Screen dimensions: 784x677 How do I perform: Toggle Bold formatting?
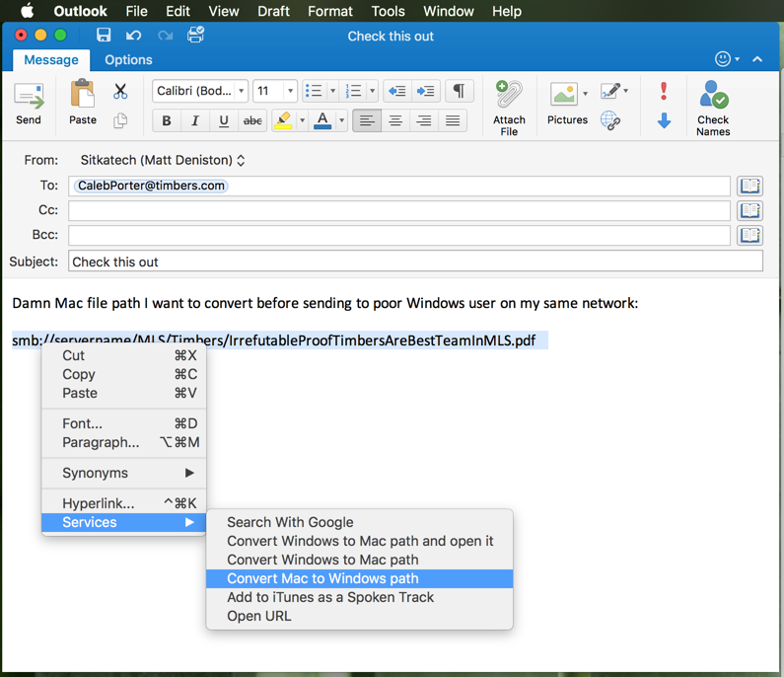167,120
